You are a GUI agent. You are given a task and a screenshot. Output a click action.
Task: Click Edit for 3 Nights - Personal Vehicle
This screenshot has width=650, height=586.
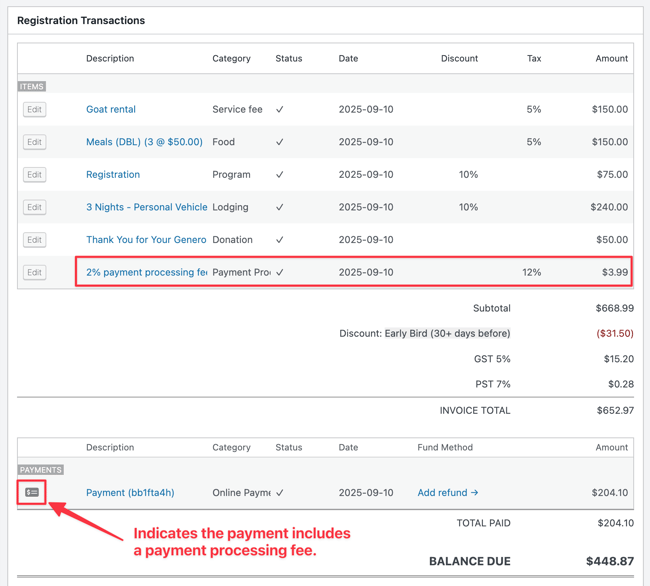(x=34, y=207)
